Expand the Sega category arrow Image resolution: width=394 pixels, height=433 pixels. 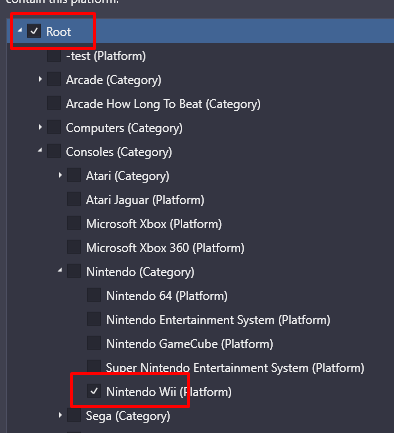click(60, 415)
